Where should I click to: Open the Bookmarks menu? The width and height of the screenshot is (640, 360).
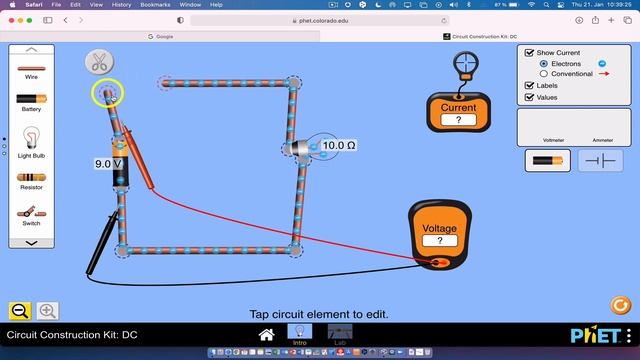click(x=155, y=5)
